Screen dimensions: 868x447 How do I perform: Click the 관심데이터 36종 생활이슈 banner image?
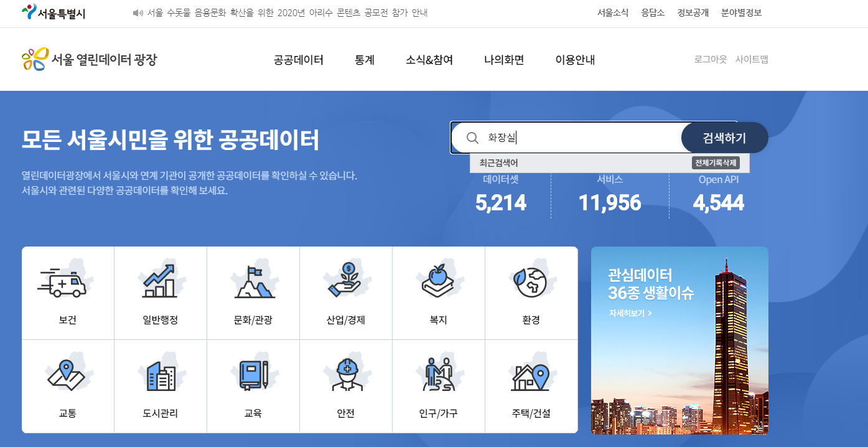tap(679, 340)
